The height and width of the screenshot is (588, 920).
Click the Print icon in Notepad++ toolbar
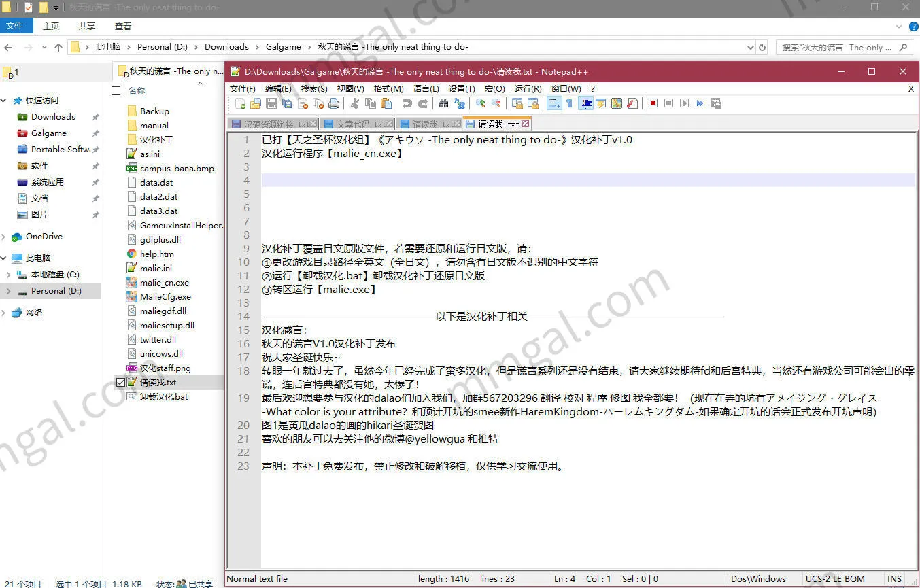click(x=334, y=103)
